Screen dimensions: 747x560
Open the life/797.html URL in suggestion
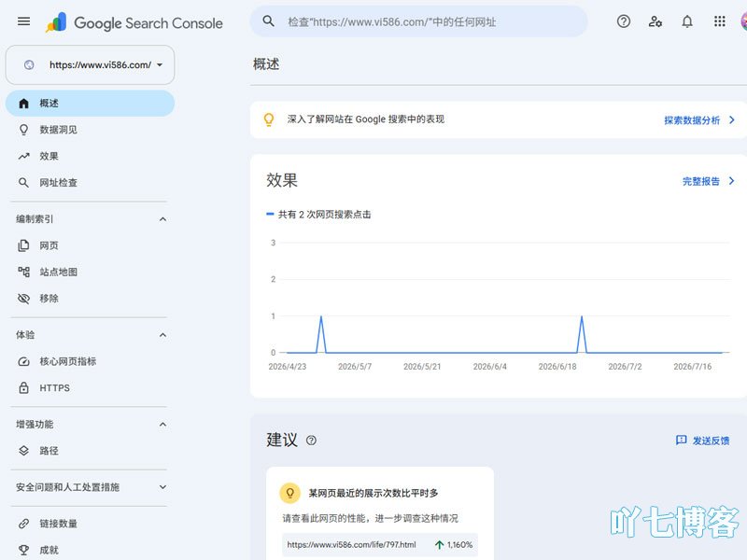click(x=352, y=544)
